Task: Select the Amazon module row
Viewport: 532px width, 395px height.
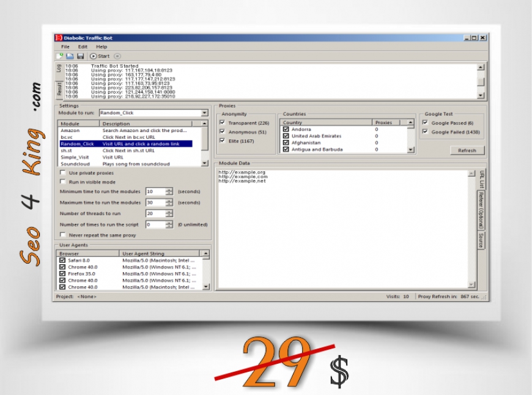Action: tap(126, 130)
